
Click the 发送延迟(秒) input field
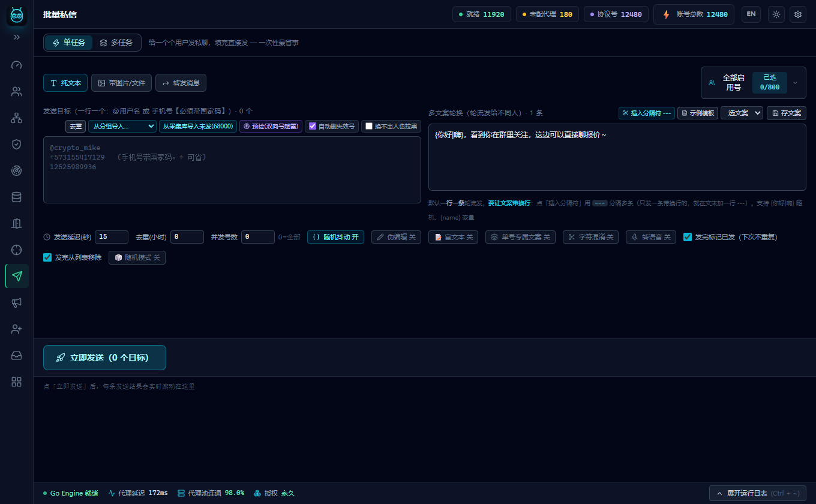[x=112, y=237]
